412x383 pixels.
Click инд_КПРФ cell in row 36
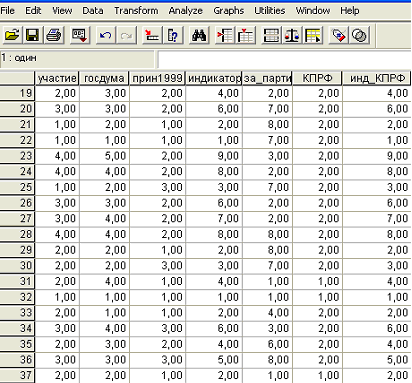[377, 359]
